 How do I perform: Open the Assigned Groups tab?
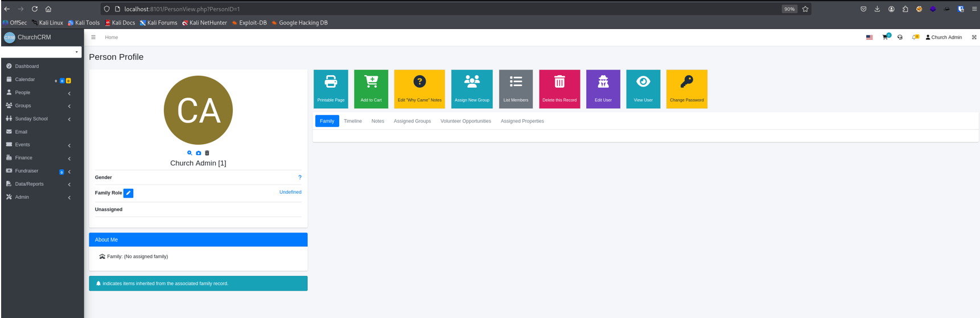coord(412,121)
